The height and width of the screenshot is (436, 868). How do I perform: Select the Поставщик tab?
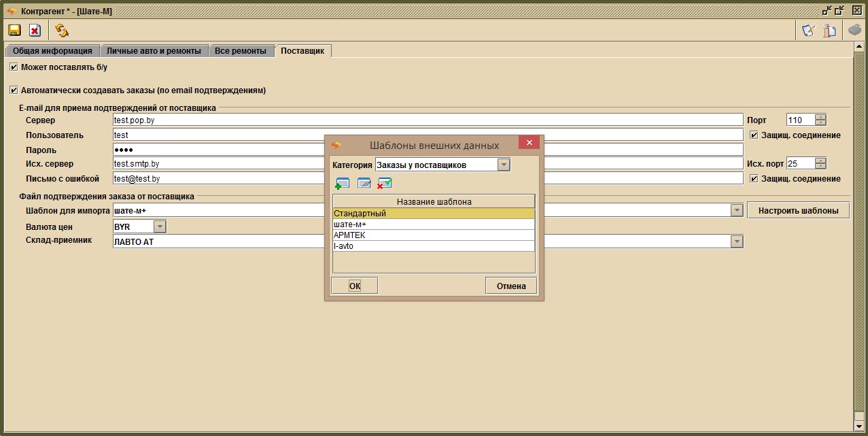(303, 51)
